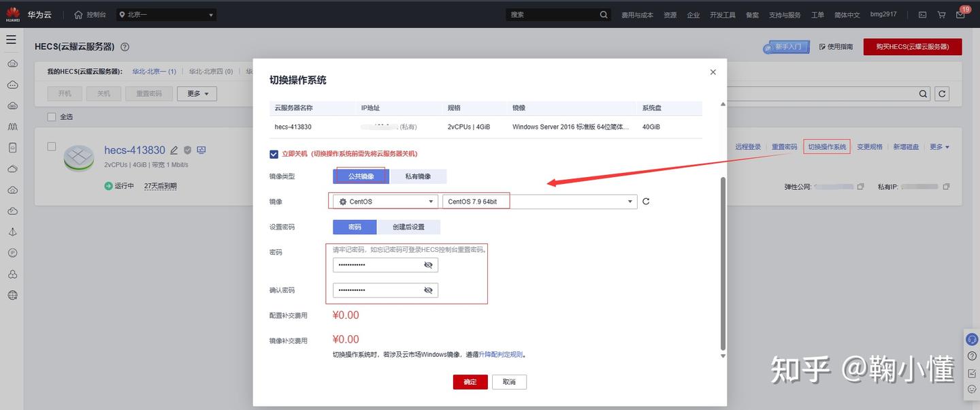
Task: Click the smiley feedback icon
Action: (972, 389)
